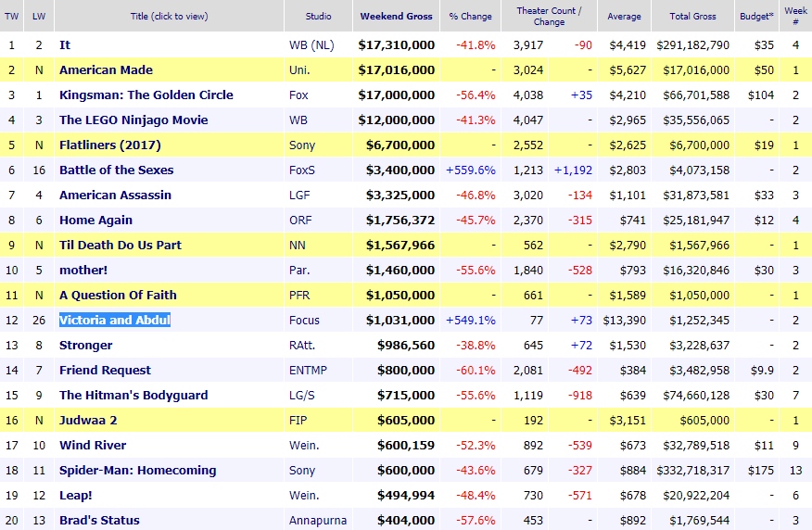Select average value $13,390

[x=624, y=320]
